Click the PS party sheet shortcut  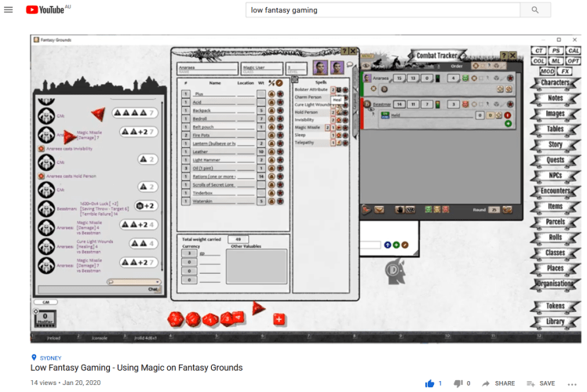click(x=556, y=50)
